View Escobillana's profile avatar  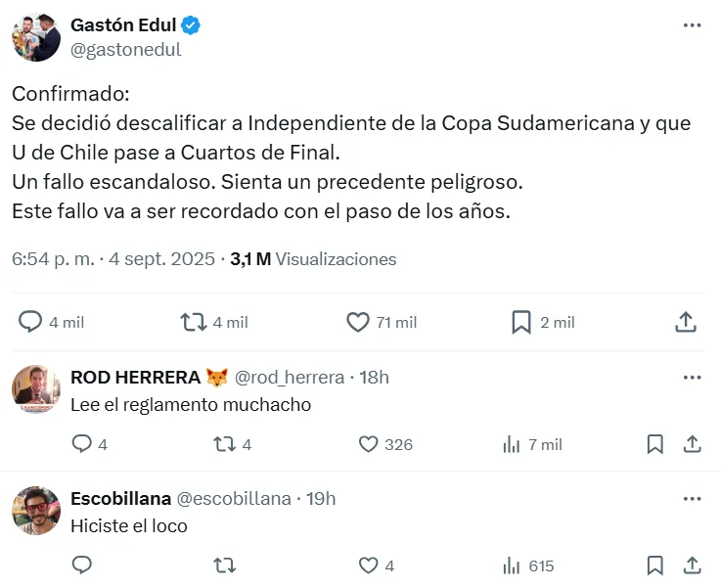[36, 511]
